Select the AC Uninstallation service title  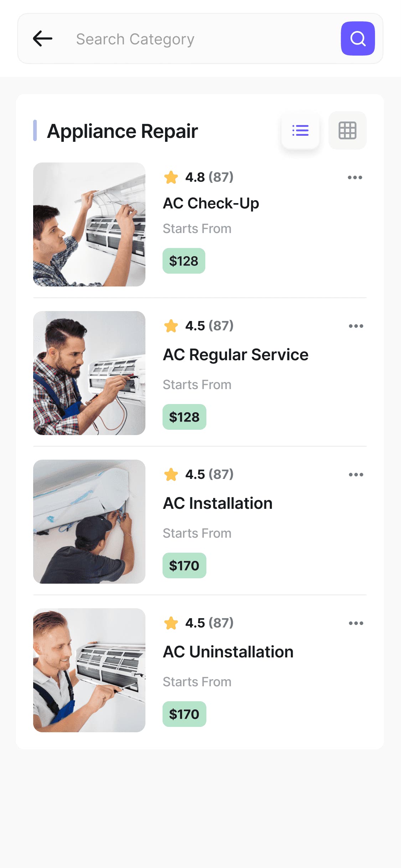(x=228, y=652)
